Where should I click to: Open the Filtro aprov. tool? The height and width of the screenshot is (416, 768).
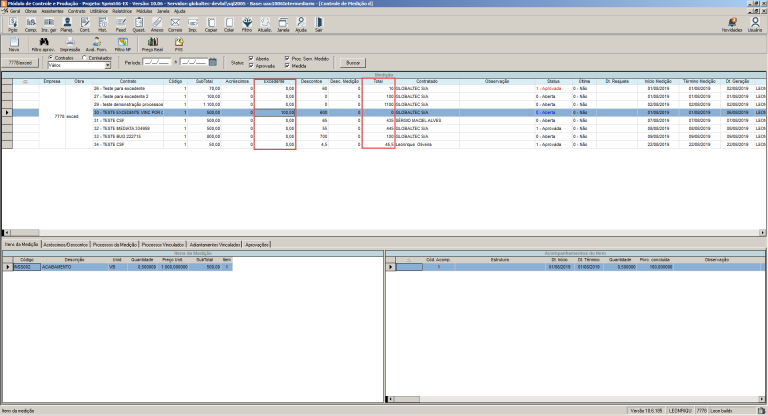point(43,43)
